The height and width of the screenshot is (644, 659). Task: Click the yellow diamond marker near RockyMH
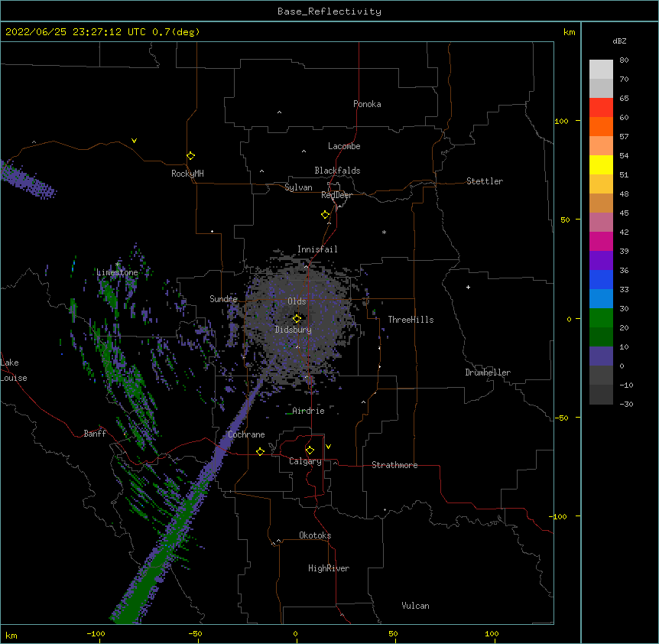pos(190,156)
